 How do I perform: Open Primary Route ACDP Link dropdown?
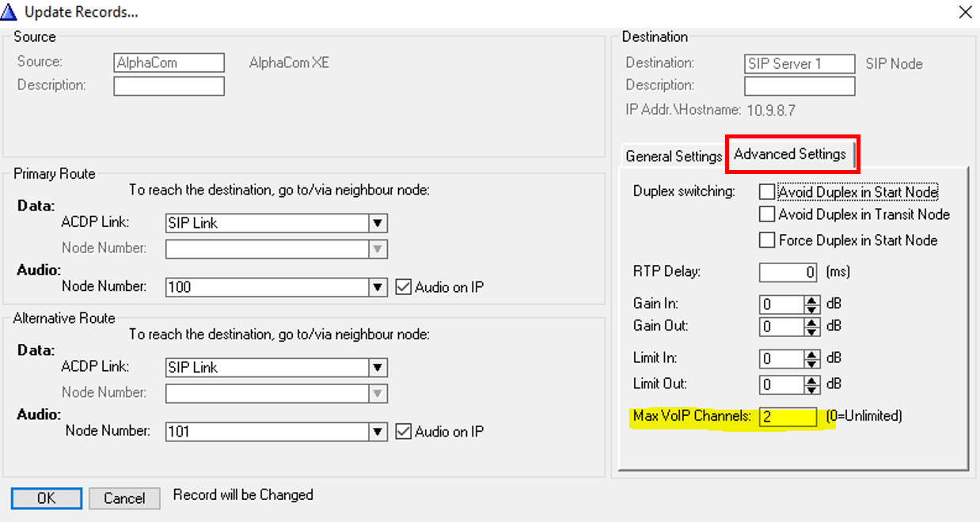coord(378,223)
